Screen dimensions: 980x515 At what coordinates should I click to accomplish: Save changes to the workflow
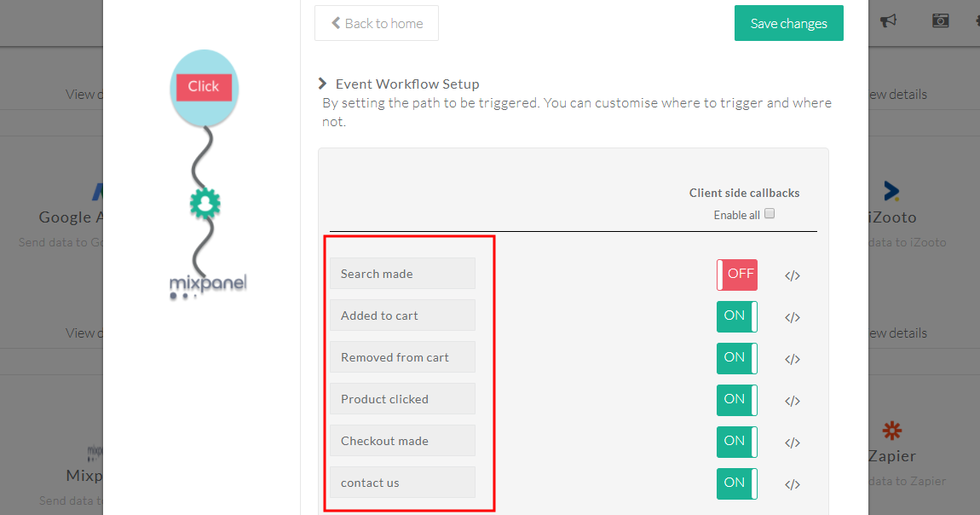[x=789, y=23]
